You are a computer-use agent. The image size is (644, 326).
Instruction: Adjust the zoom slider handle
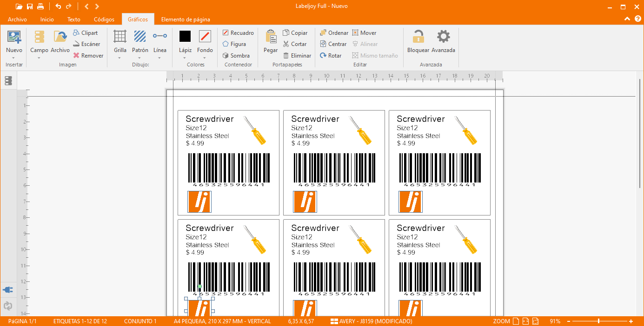click(x=598, y=321)
